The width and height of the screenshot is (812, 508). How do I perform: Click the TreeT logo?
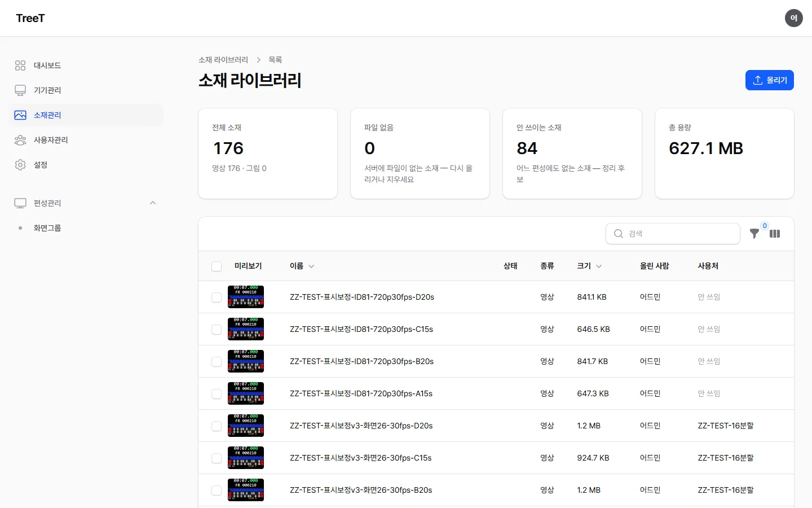[x=30, y=18]
